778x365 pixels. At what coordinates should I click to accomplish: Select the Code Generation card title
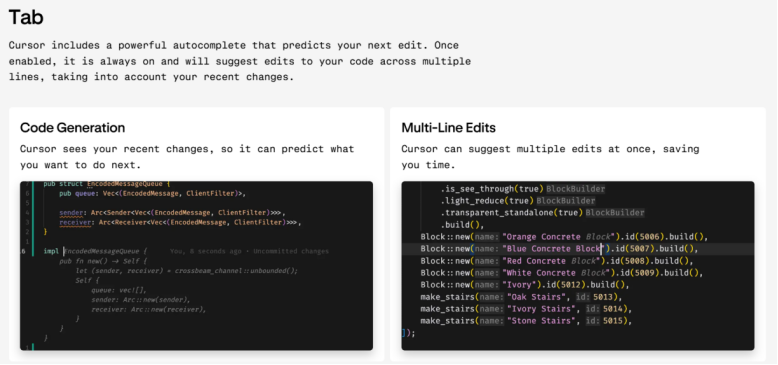(x=72, y=128)
